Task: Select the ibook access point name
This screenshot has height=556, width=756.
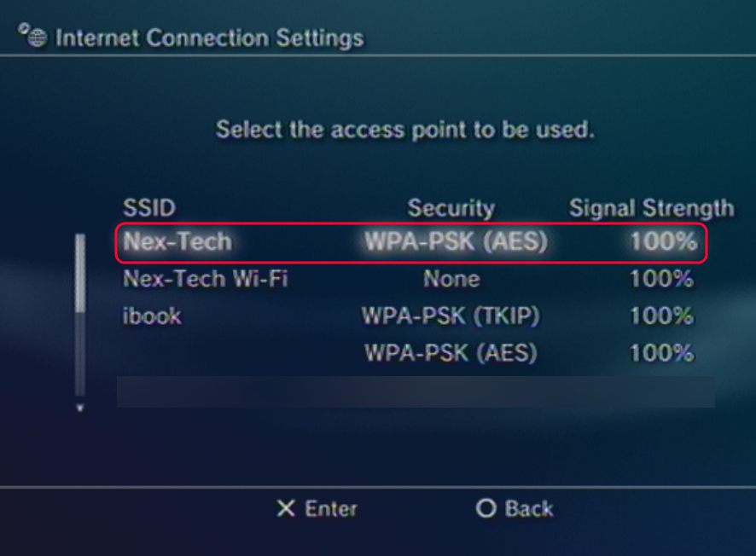Action: [x=153, y=316]
